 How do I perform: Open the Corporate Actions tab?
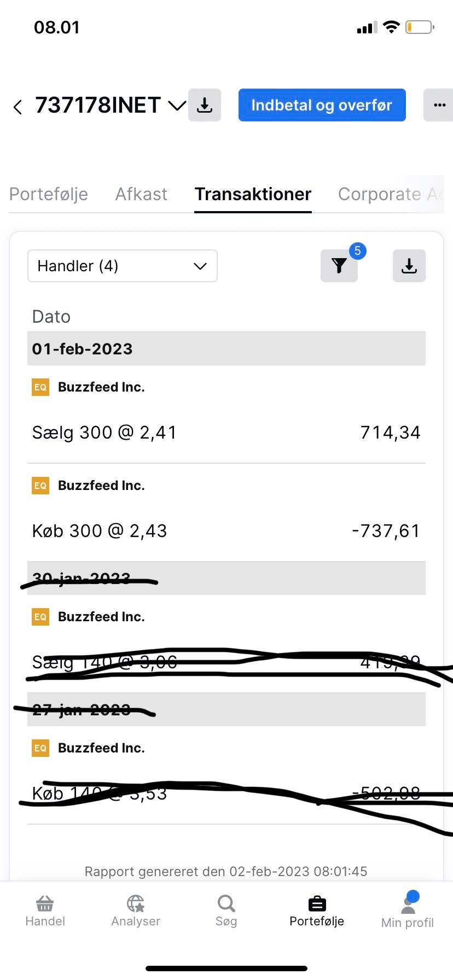pos(390,194)
